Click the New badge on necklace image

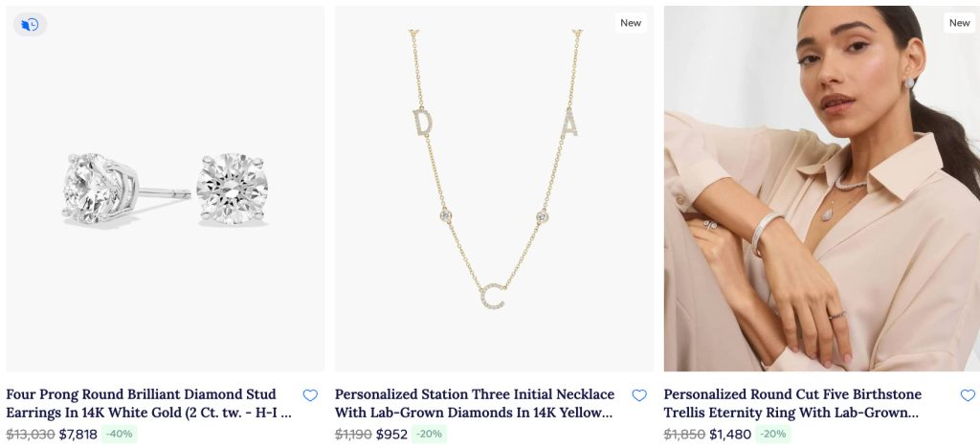(631, 23)
